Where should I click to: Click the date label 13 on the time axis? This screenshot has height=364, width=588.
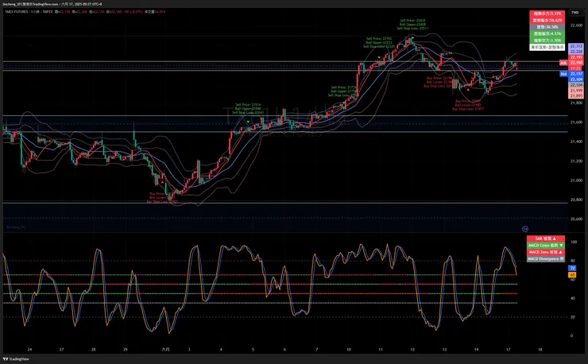tap(444, 350)
